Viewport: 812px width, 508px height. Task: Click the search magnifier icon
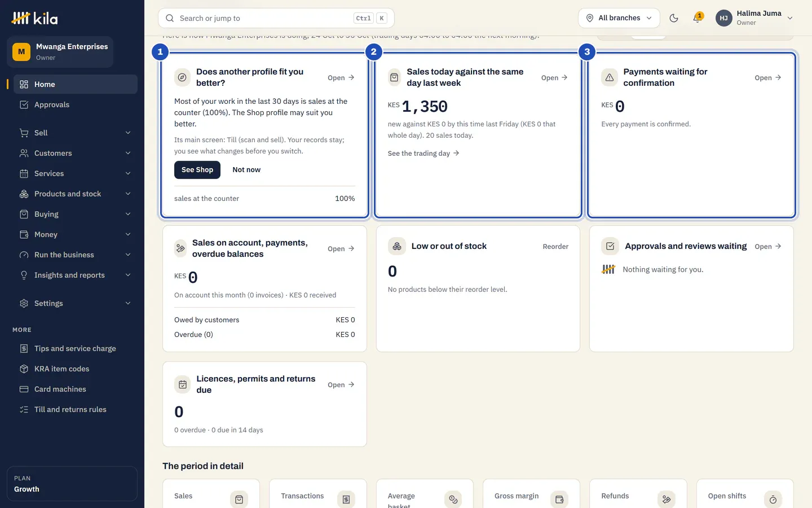pos(170,18)
